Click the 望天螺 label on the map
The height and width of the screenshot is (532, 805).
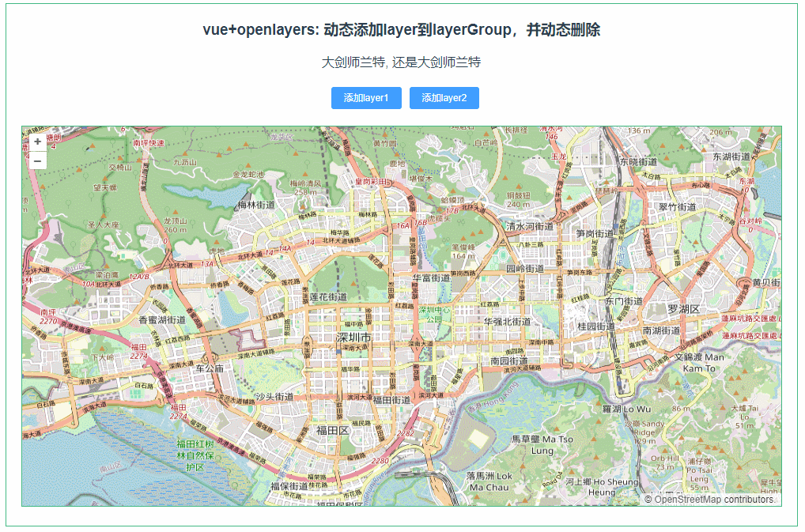click(105, 188)
